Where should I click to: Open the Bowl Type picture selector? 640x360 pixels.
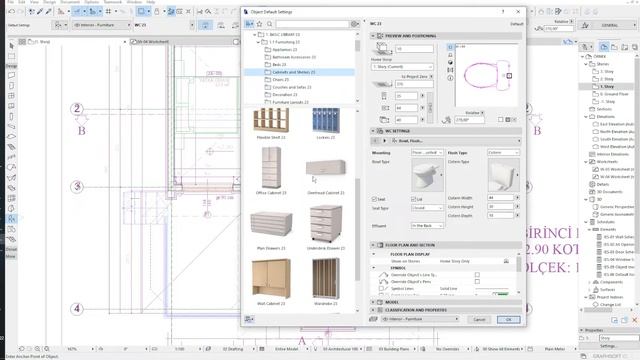pos(427,175)
